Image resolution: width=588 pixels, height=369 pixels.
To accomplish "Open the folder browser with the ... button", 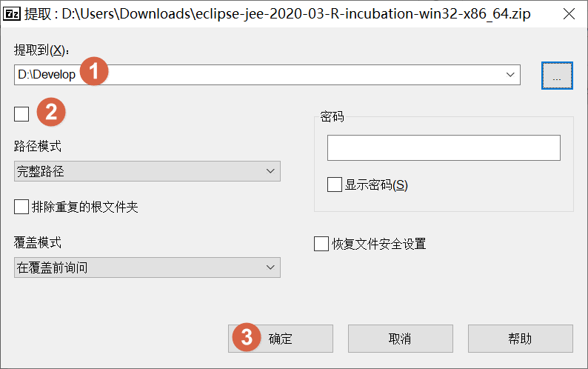I will pos(557,75).
